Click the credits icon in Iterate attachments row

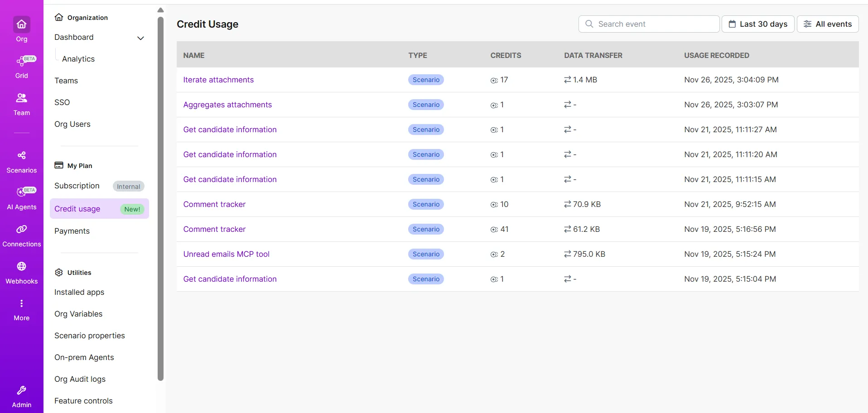[494, 80]
